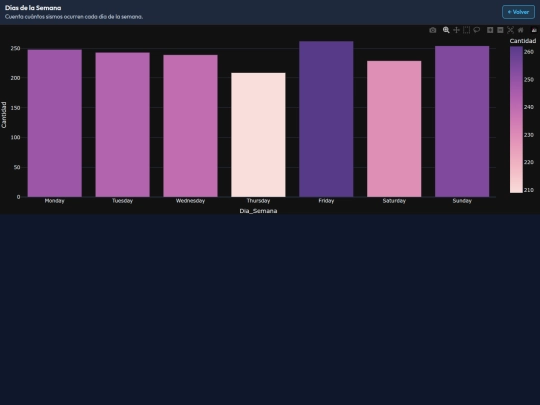Activate the Pan tool
The image size is (540, 405).
click(456, 30)
